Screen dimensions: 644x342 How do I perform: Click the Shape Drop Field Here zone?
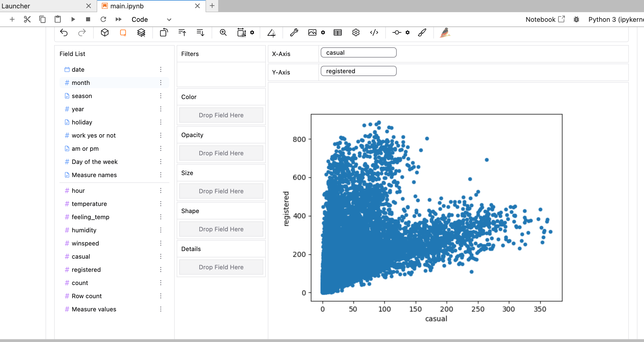(x=221, y=229)
